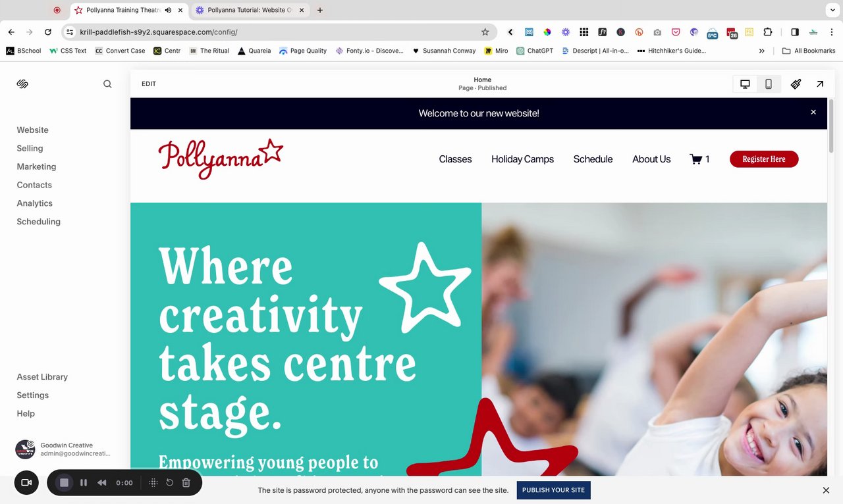Image resolution: width=843 pixels, height=504 pixels.
Task: Open browser tab search dropdown arrow
Action: click(x=831, y=10)
